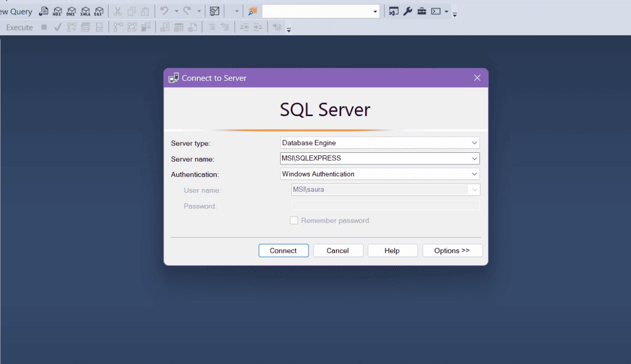The image size is (631, 364).
Task: Specify template parameter values icon
Action: 277,27
